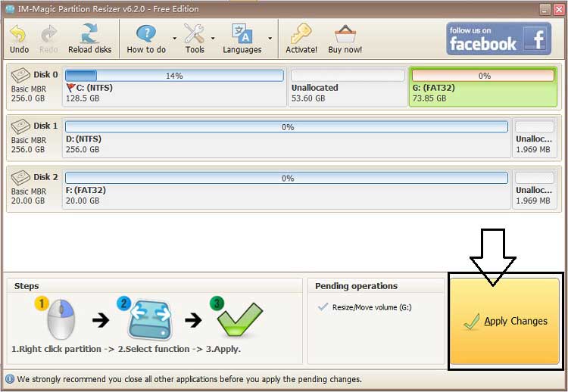Expand the Tools dropdown arrow

(213, 39)
